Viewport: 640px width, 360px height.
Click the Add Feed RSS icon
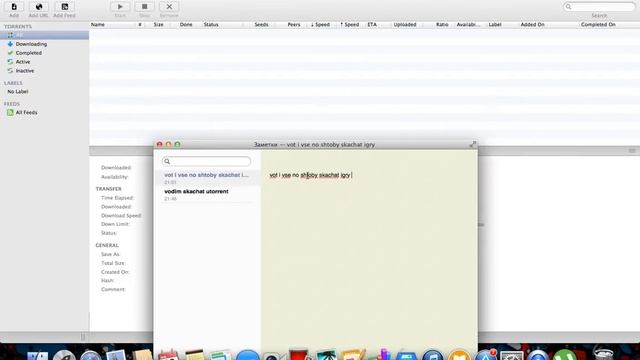64,7
